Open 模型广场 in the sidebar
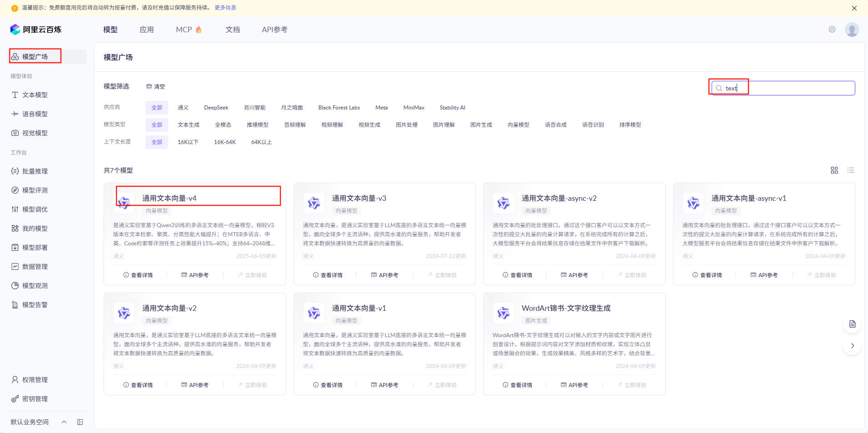 [47, 56]
